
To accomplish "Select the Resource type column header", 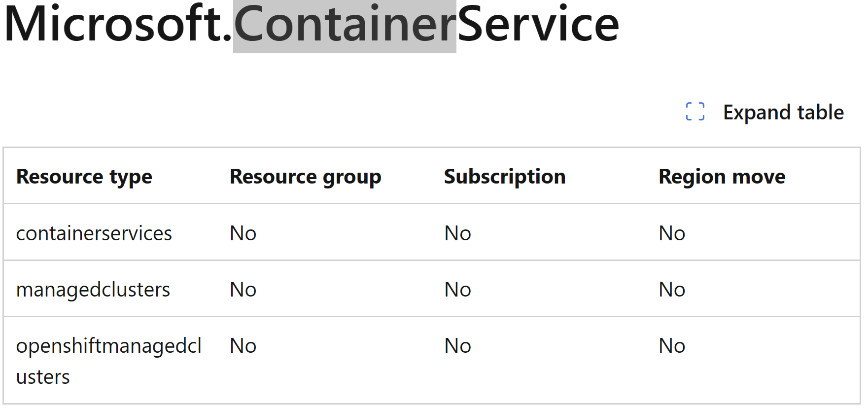I will point(84,177).
